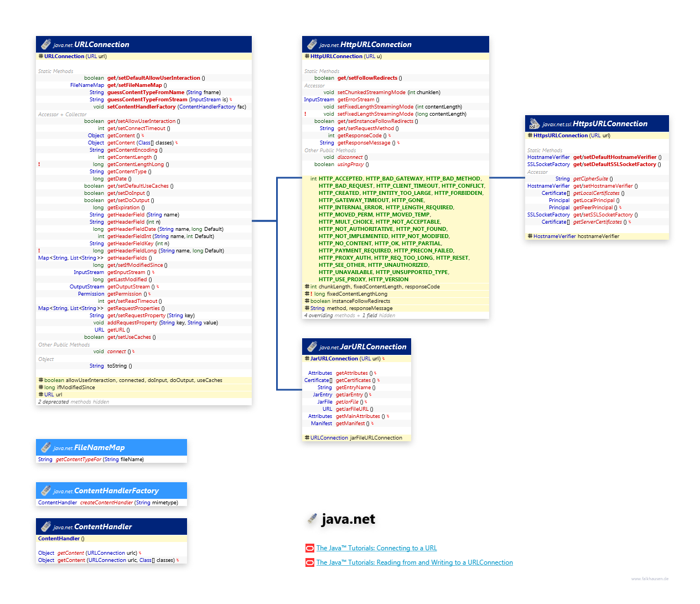Click the ContentHandler class header icon

(46, 526)
